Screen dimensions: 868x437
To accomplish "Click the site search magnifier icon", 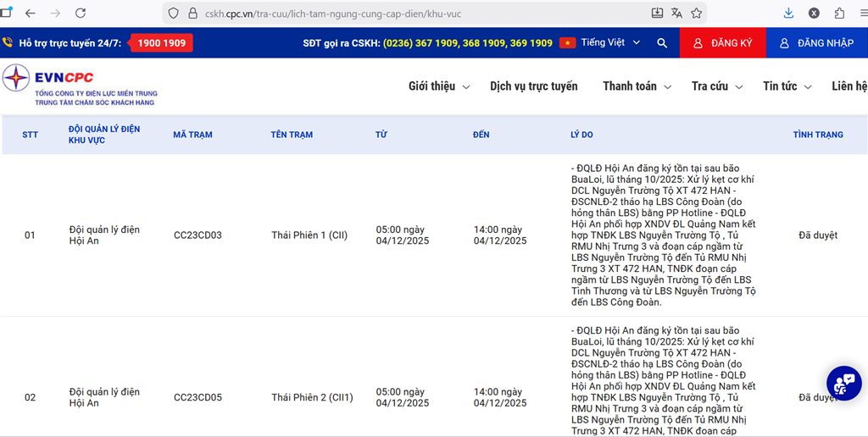I will tap(662, 43).
